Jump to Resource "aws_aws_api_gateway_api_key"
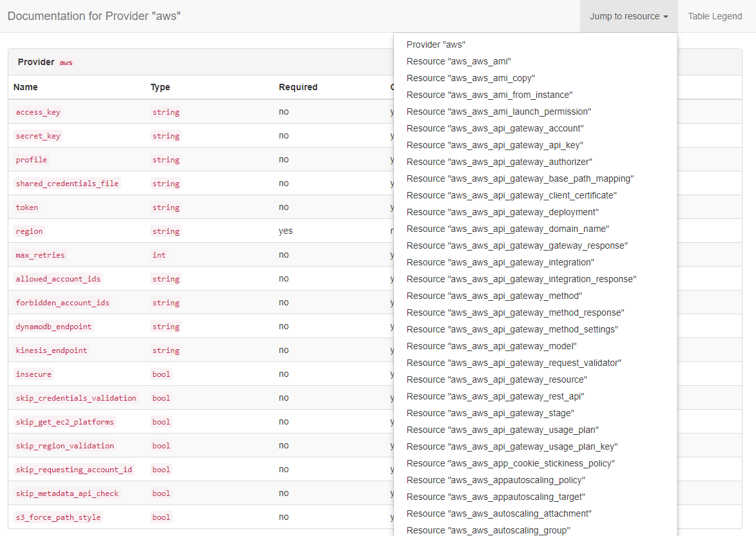 point(535,145)
